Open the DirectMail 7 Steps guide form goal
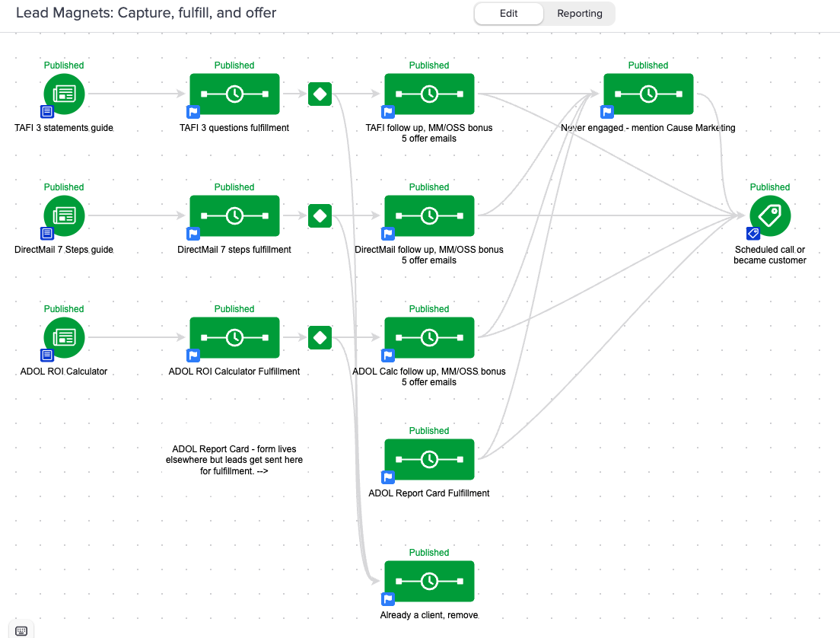The image size is (840, 638). [64, 215]
